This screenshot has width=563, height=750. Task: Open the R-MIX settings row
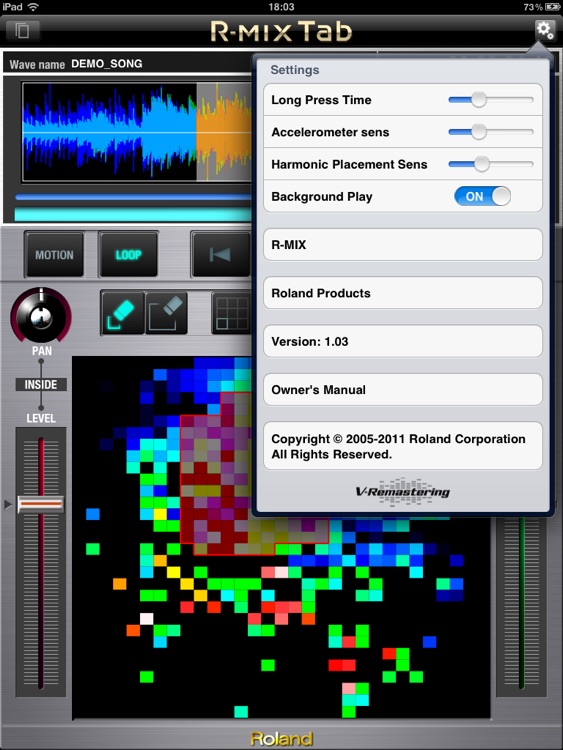click(403, 244)
